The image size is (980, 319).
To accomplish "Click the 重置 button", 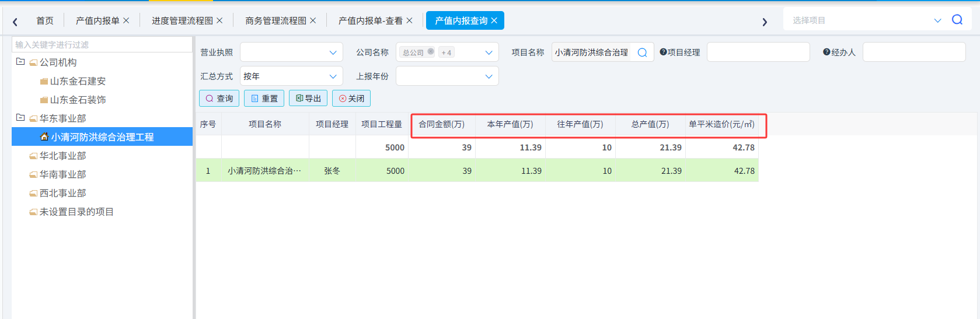I will point(264,99).
